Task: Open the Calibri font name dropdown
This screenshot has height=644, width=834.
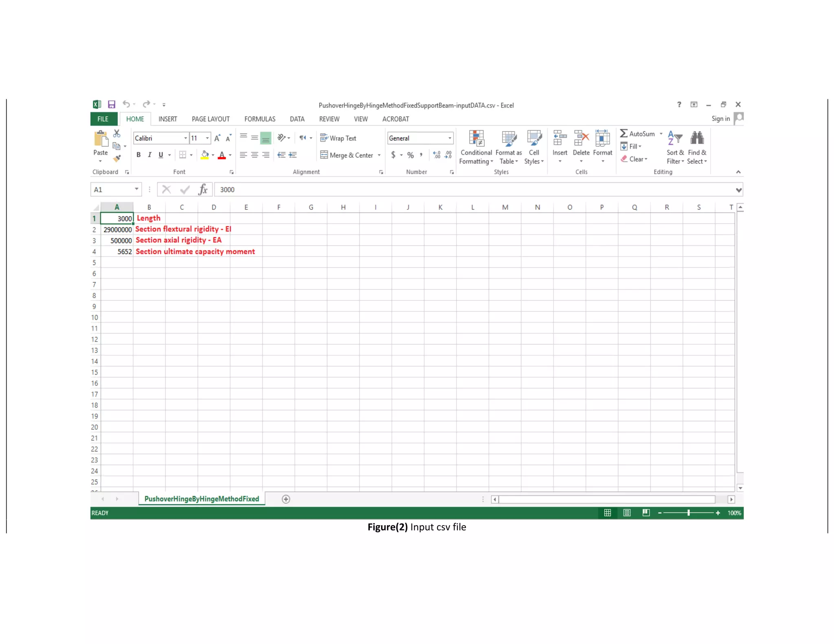Action: click(x=186, y=138)
